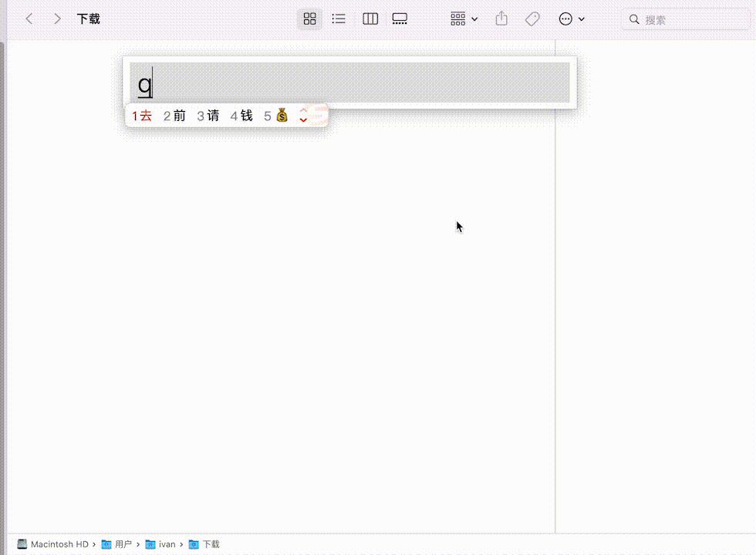Choose candidate 2 前
The image size is (756, 555).
[174, 116]
